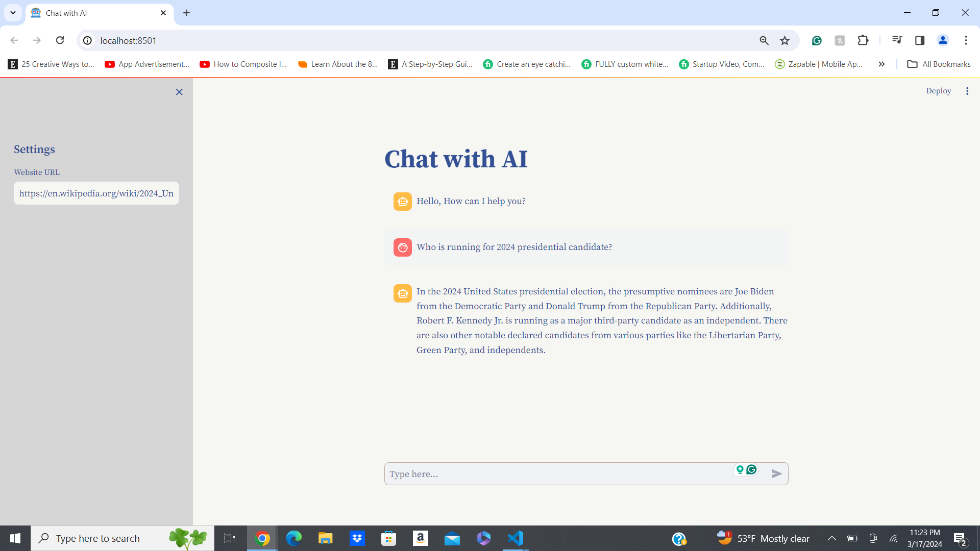Click the Grammarly extension toolbar icon
This screenshot has width=980, height=551.
click(817, 40)
